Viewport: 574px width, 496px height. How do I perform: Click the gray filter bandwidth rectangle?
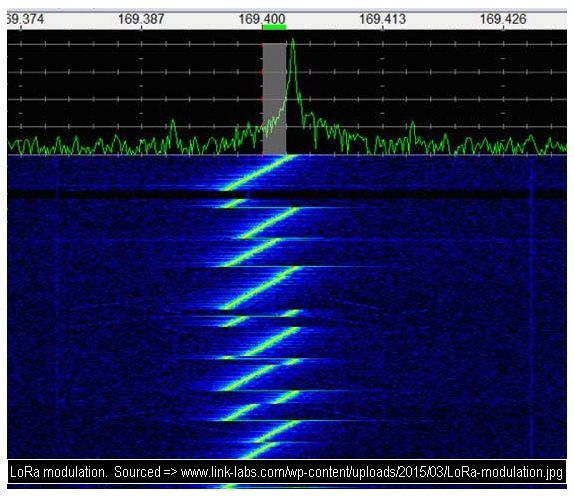pyautogui.click(x=274, y=99)
